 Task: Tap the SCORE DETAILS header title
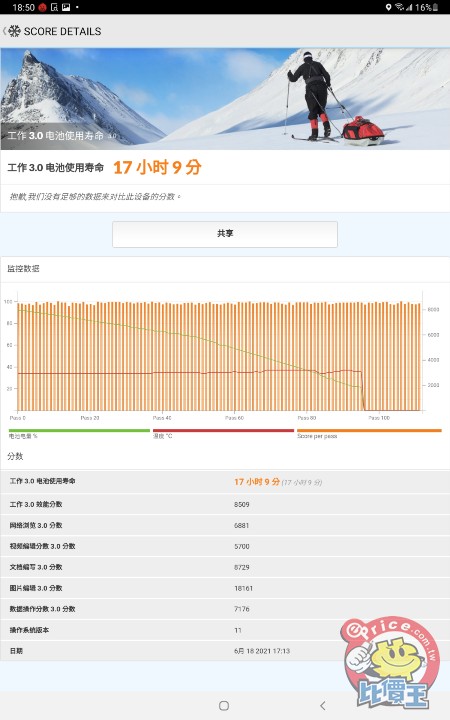[62, 31]
